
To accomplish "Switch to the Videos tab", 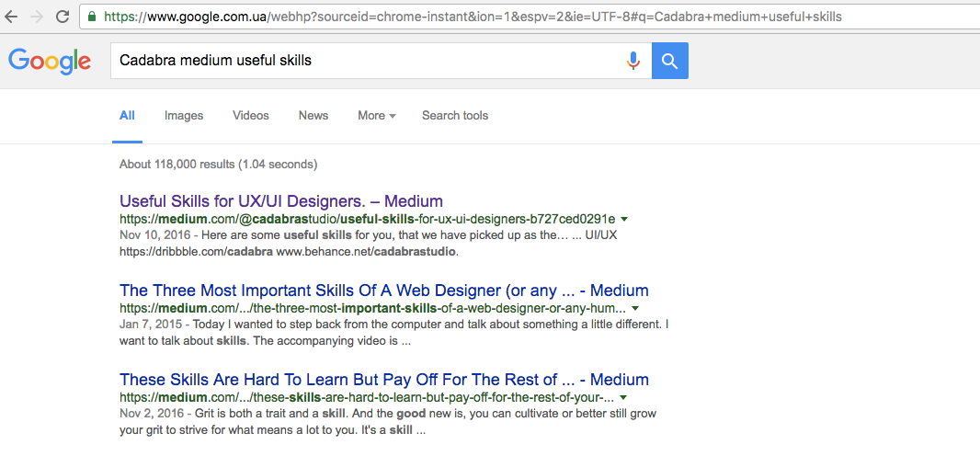I will [251, 116].
